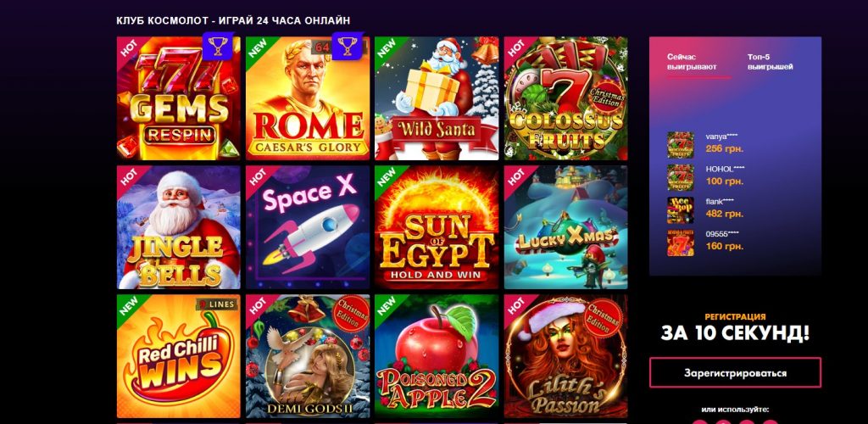Viewport: 868px width, 424px height.
Task: Click the 777 Gems Respin game tile
Action: (x=178, y=98)
